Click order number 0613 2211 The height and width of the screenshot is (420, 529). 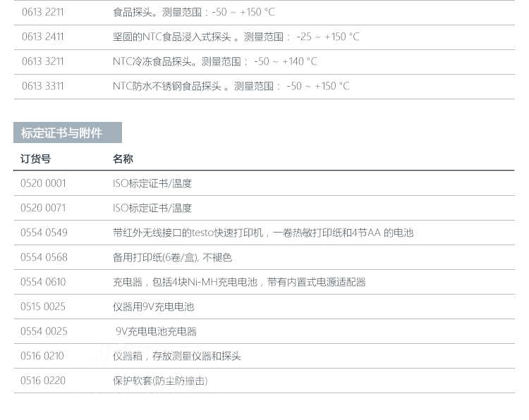pos(42,12)
